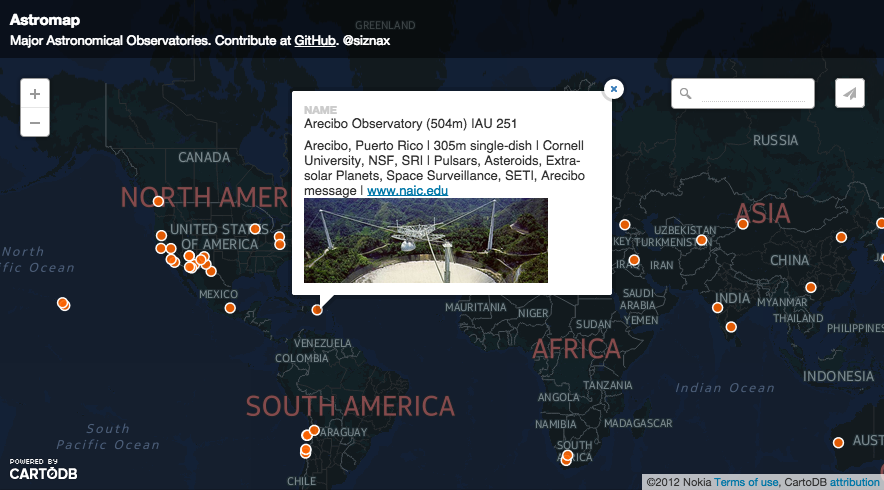The height and width of the screenshot is (490, 884).
Task: Click the Astromap title
Action: point(45,20)
